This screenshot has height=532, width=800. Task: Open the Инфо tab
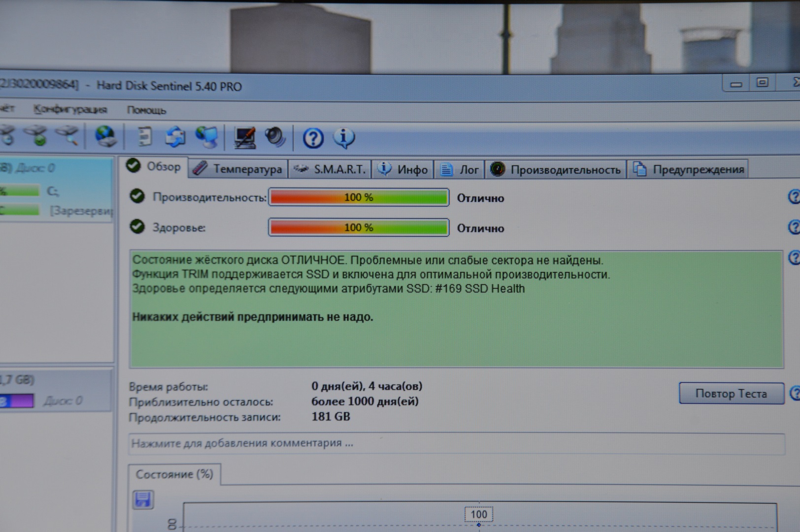403,169
